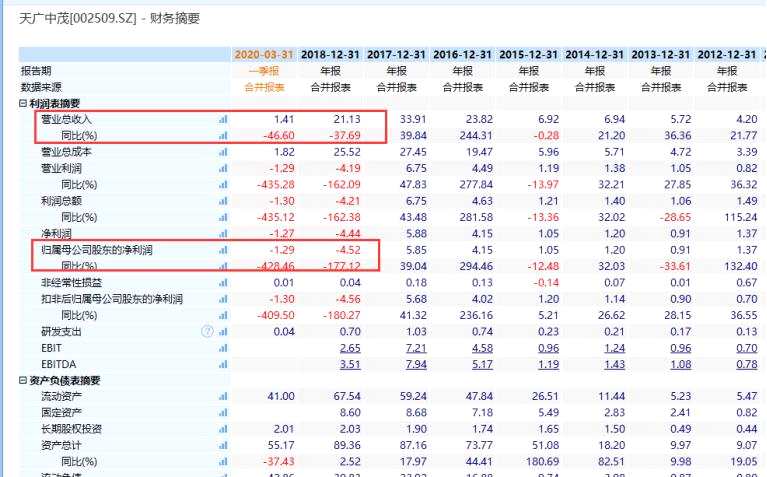Open chart icon for 固定资产 row
The image size is (767, 477).
tap(223, 412)
